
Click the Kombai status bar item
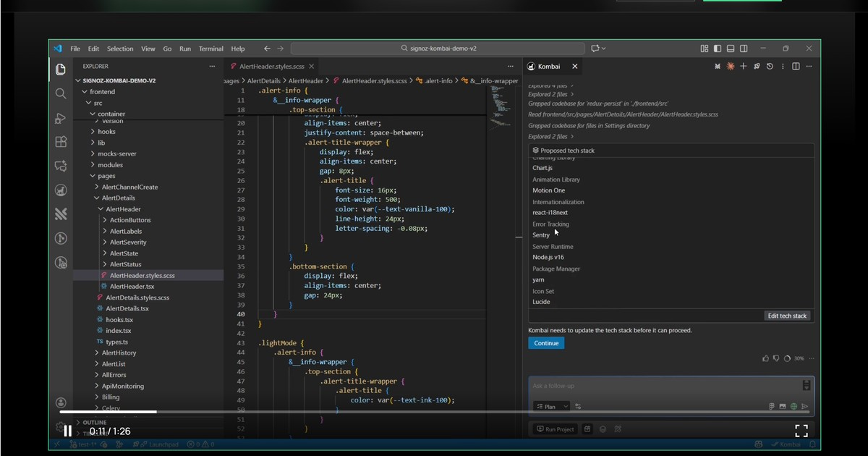point(786,444)
